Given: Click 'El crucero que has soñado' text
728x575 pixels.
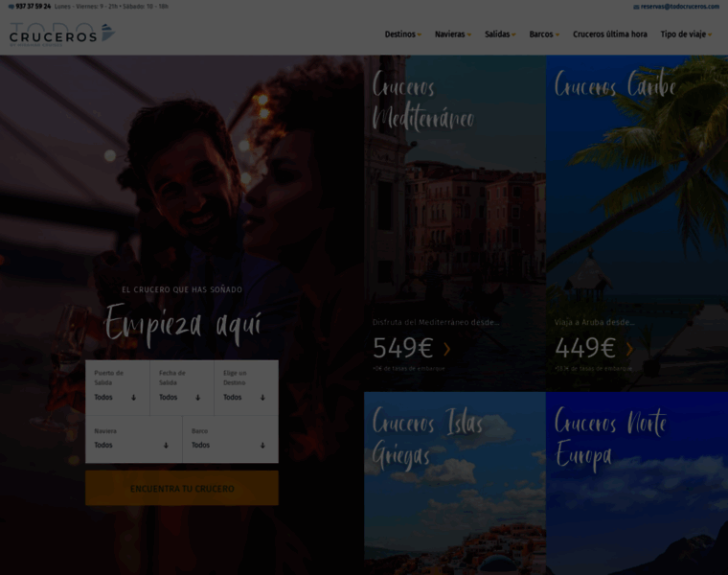Looking at the screenshot, I should (x=182, y=289).
